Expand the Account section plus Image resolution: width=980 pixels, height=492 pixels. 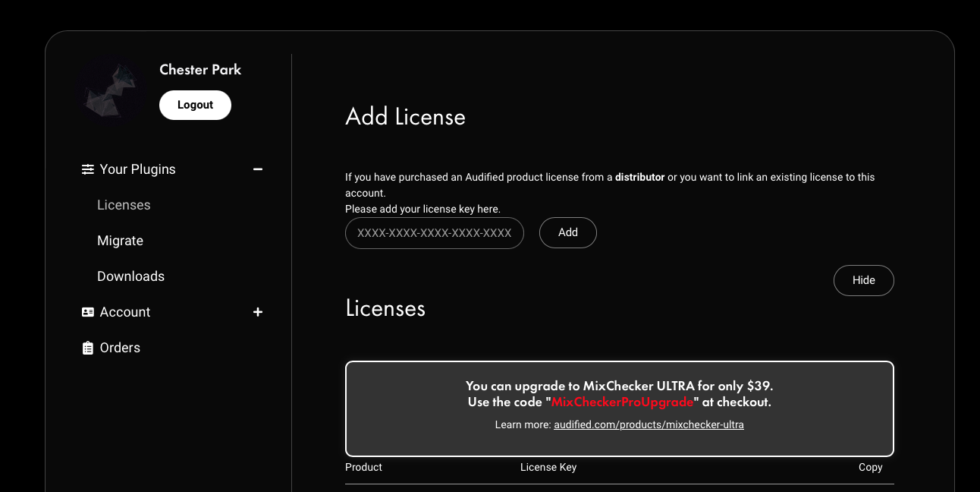pyautogui.click(x=258, y=312)
